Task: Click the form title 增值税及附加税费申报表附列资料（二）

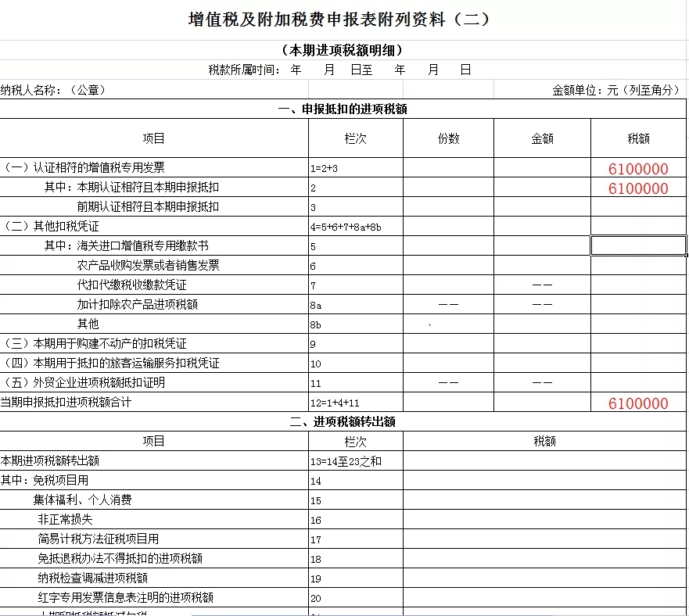Action: coord(344,18)
